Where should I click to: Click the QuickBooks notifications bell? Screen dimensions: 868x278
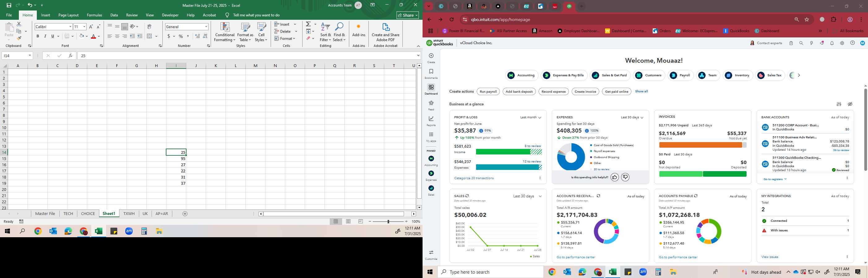coord(832,43)
